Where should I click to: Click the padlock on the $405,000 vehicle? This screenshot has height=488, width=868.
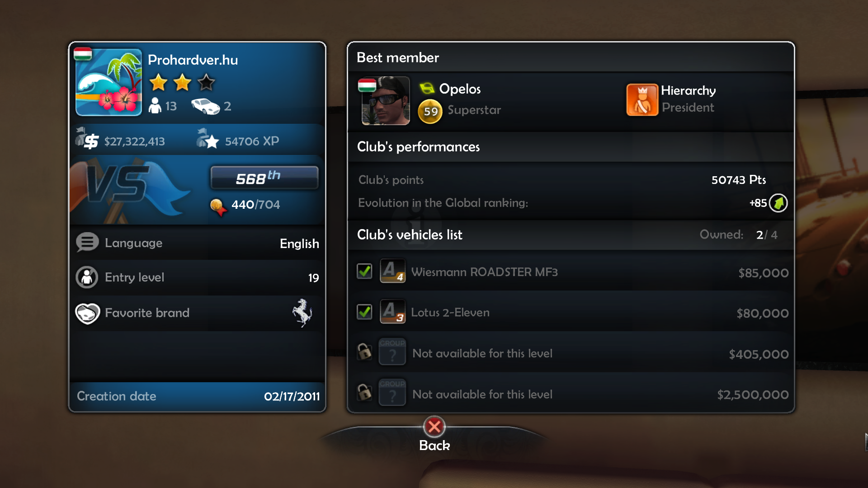pos(364,351)
